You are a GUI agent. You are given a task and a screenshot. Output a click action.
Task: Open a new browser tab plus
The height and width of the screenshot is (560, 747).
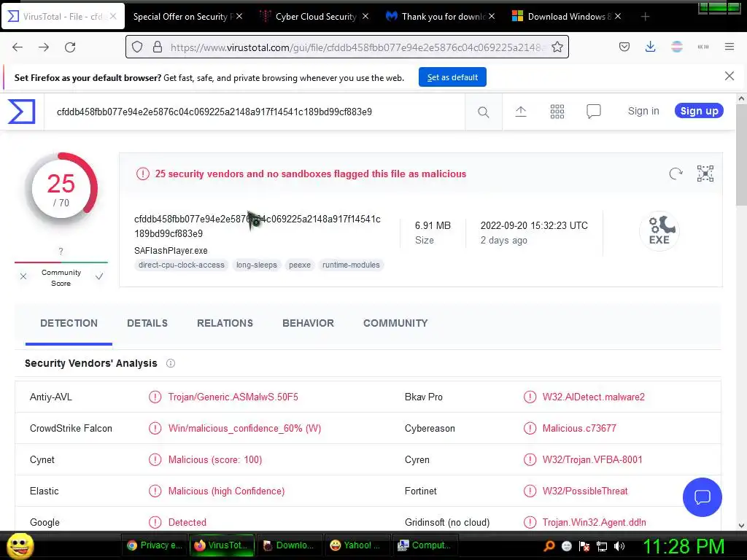click(x=645, y=17)
